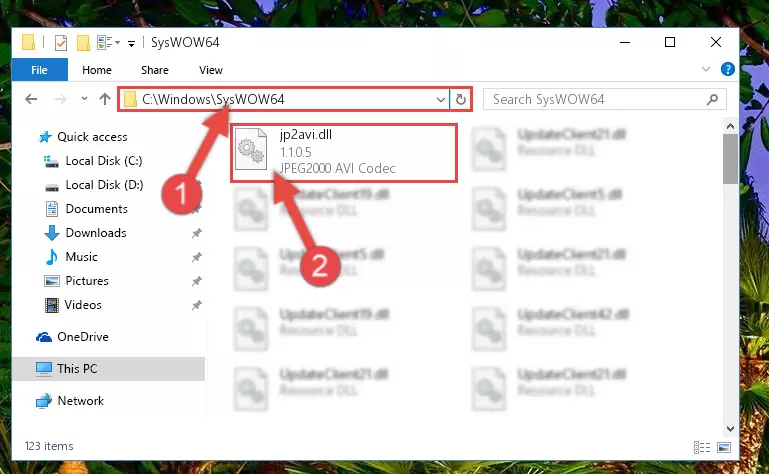Image resolution: width=769 pixels, height=474 pixels.
Task: Expand the ribbon with the chevron
Action: pyautogui.click(x=706, y=69)
